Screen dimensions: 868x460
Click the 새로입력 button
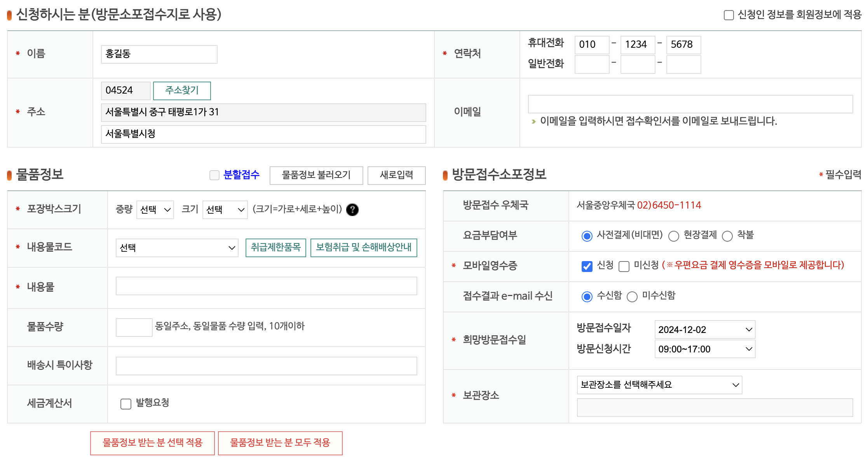point(396,175)
